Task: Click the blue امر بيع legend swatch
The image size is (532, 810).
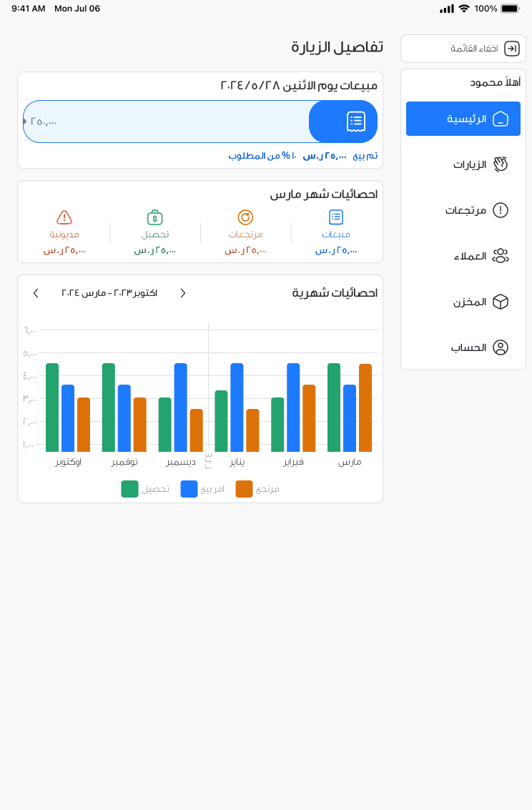Action: point(189,489)
